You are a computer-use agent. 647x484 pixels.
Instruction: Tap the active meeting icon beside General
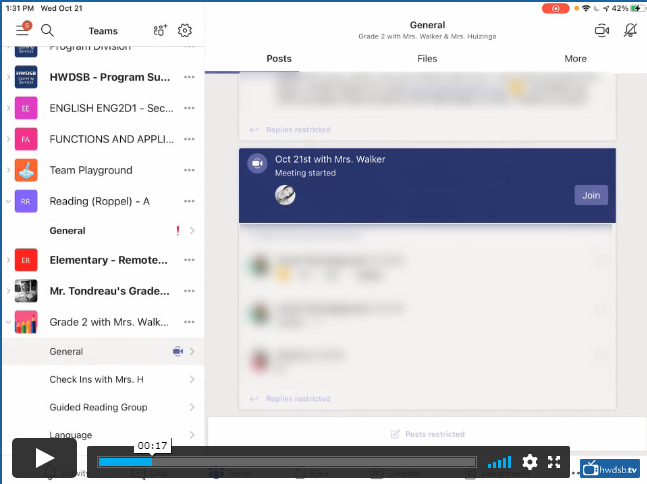178,351
